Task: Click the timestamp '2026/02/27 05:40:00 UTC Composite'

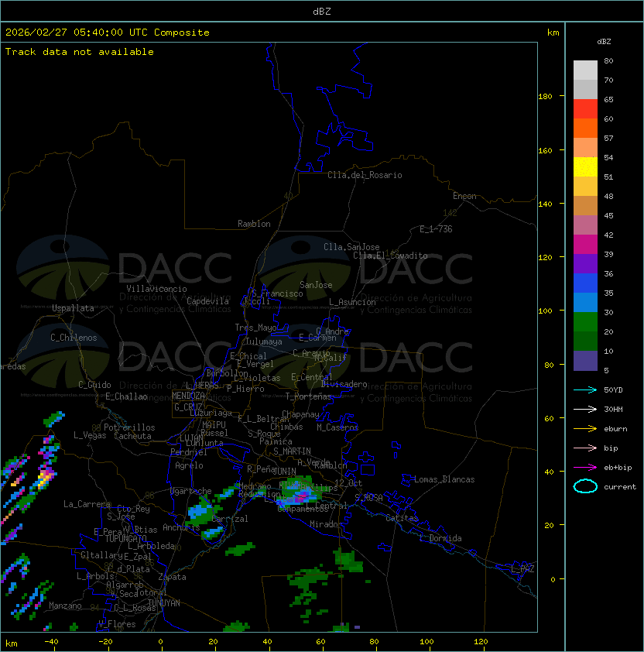Action: tap(108, 33)
